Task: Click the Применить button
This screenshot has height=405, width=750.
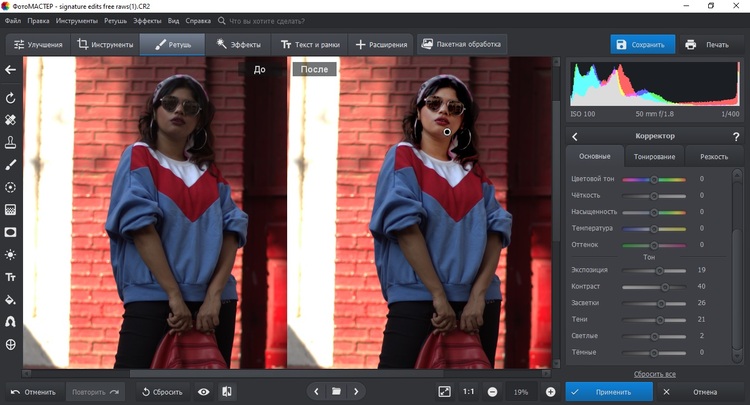Action: click(608, 391)
